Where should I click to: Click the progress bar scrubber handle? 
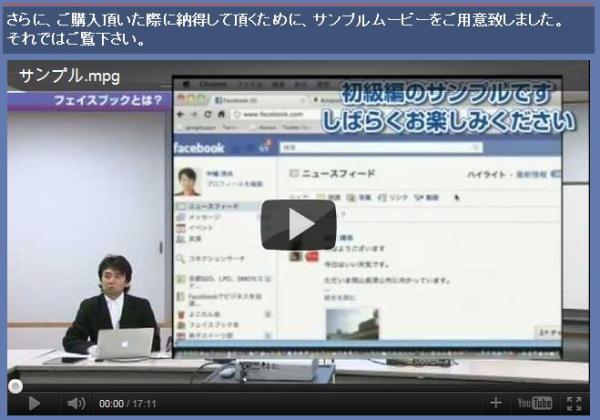pyautogui.click(x=15, y=385)
